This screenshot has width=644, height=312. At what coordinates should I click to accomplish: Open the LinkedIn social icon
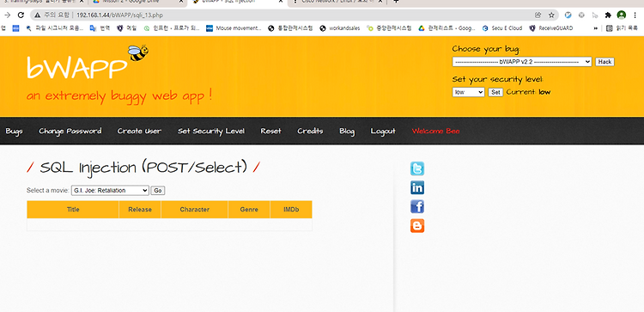pos(416,188)
